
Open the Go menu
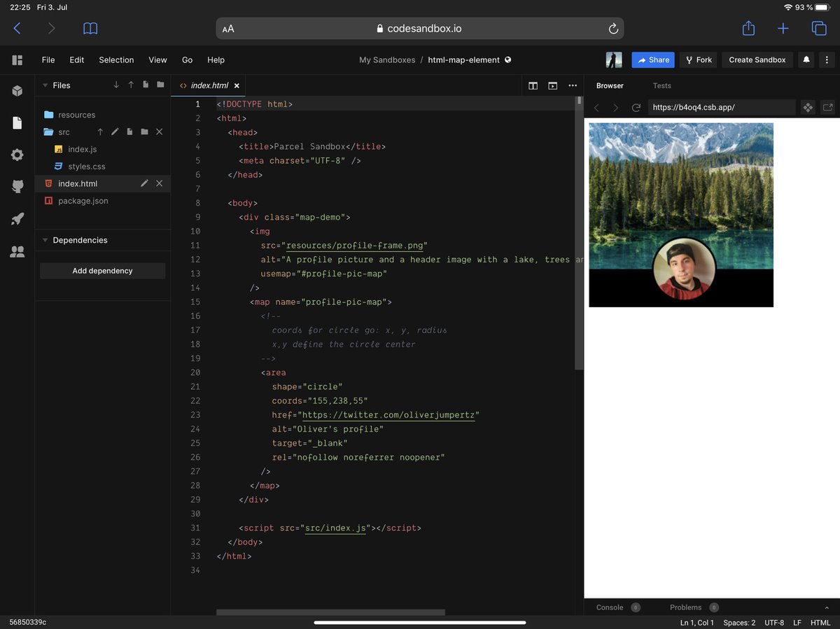click(188, 59)
